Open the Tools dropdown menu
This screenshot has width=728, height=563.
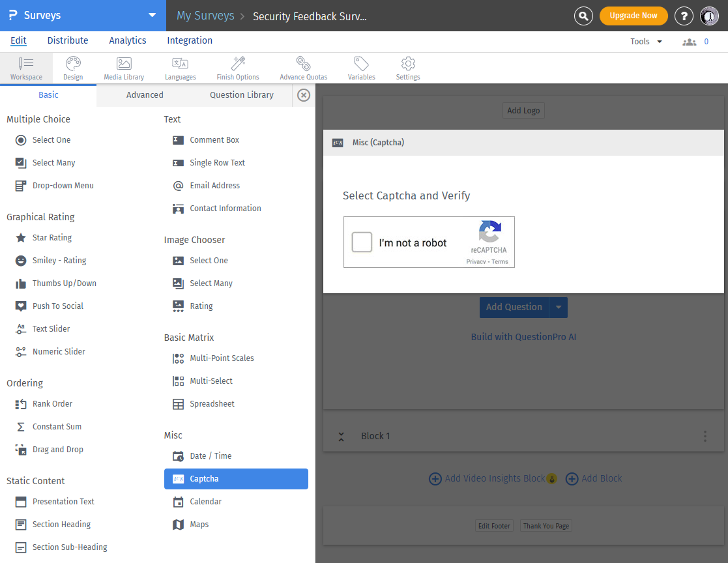coord(646,42)
